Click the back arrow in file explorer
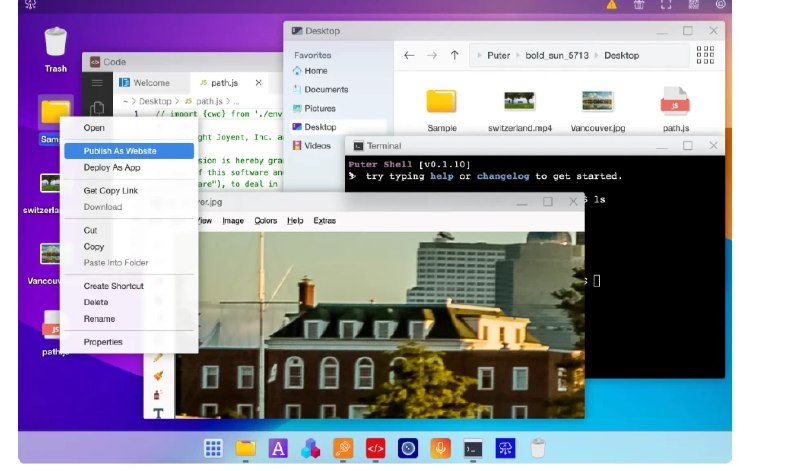Viewport: 800px width, 471px height. [409, 56]
